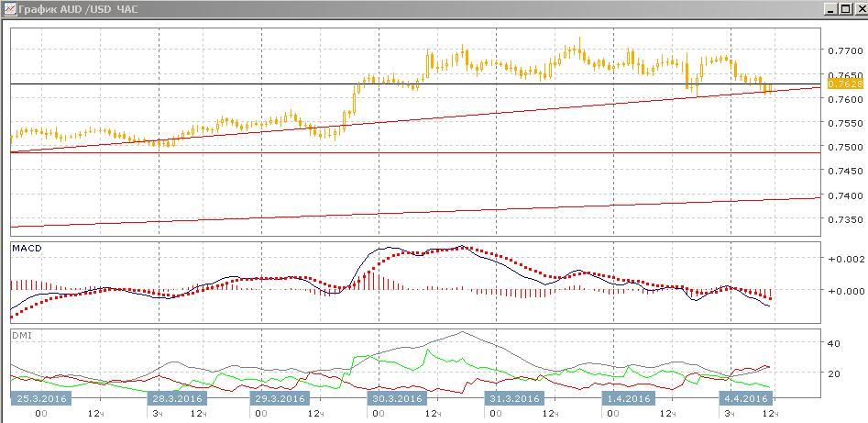The height and width of the screenshot is (423, 868).
Task: Click the 40 level on DMI scale
Action: pos(834,344)
